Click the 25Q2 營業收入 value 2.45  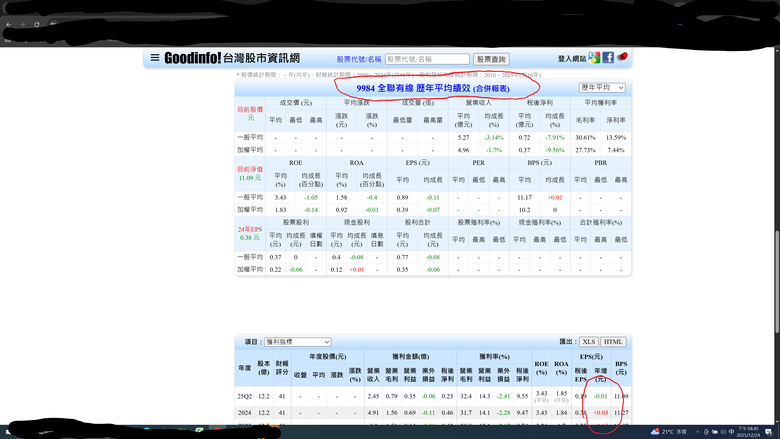(x=373, y=397)
